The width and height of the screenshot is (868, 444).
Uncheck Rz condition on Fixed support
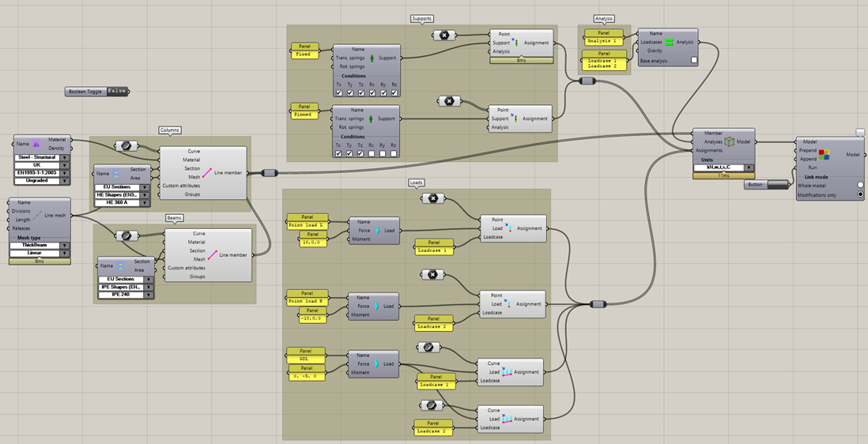[394, 92]
